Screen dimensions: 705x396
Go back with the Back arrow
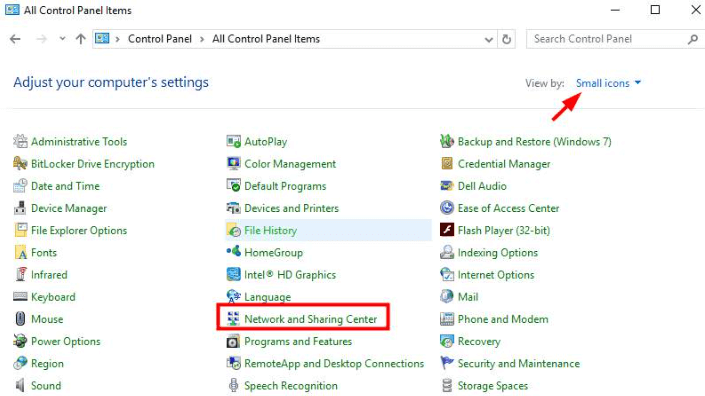pyautogui.click(x=15, y=39)
